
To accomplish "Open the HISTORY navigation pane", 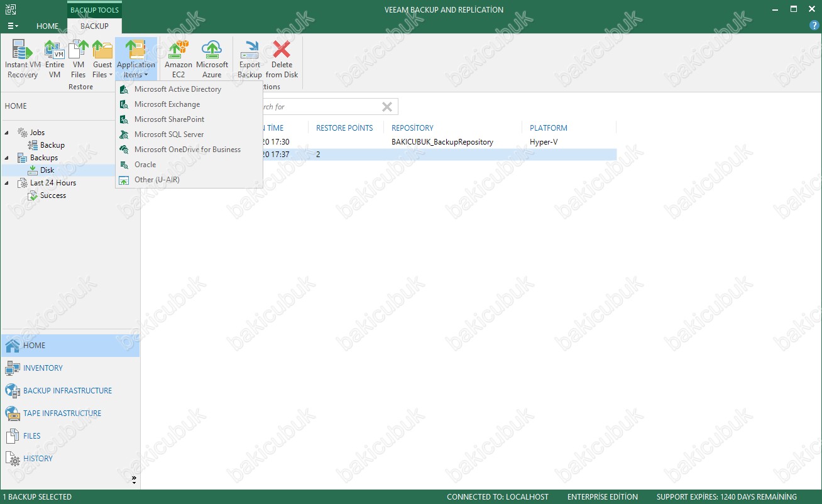I will [70, 459].
